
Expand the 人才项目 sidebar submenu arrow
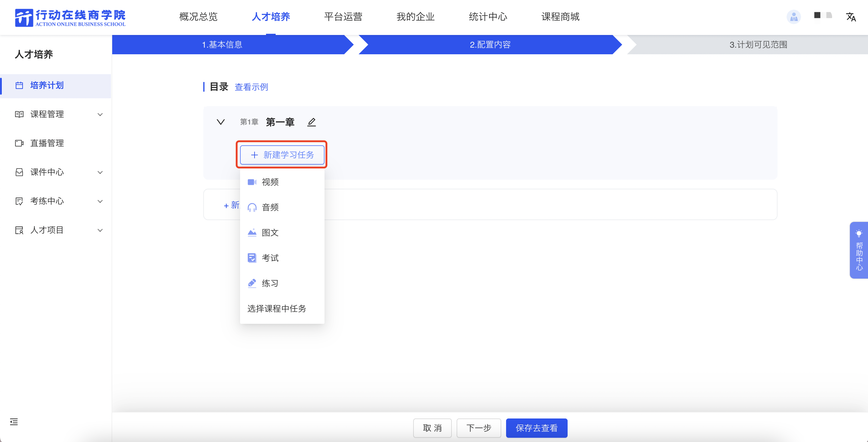pyautogui.click(x=100, y=230)
